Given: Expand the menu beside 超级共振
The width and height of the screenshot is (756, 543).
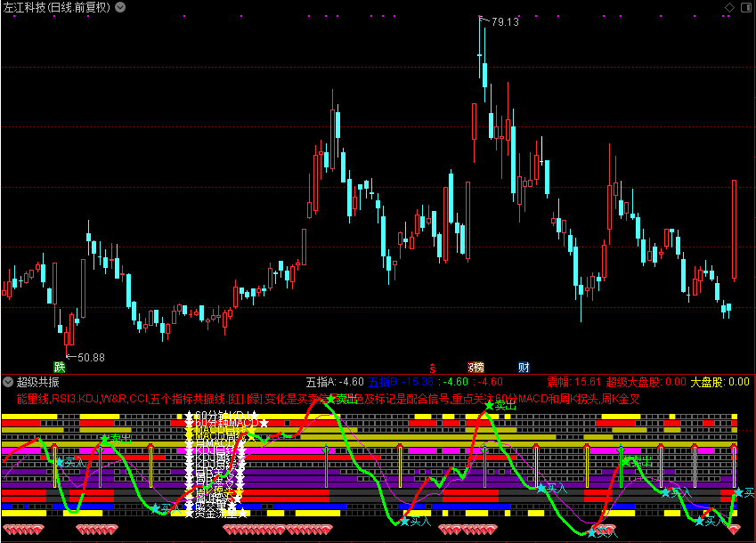Looking at the screenshot, I should tap(8, 382).
